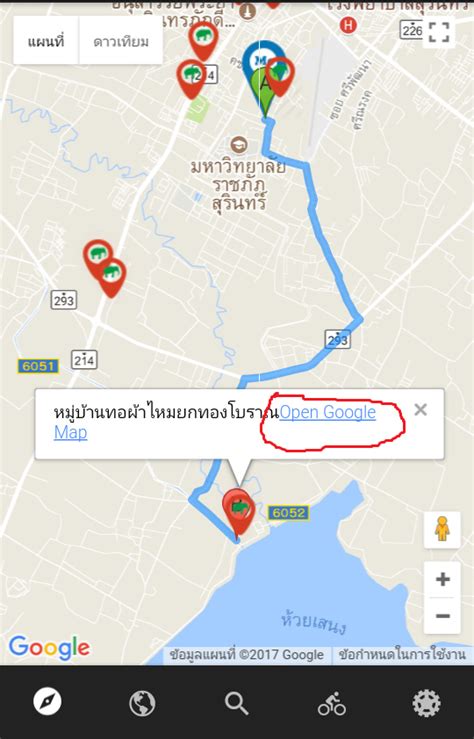This screenshot has height=739, width=474.
Task: Click the zoom out minus button
Action: coord(442,616)
